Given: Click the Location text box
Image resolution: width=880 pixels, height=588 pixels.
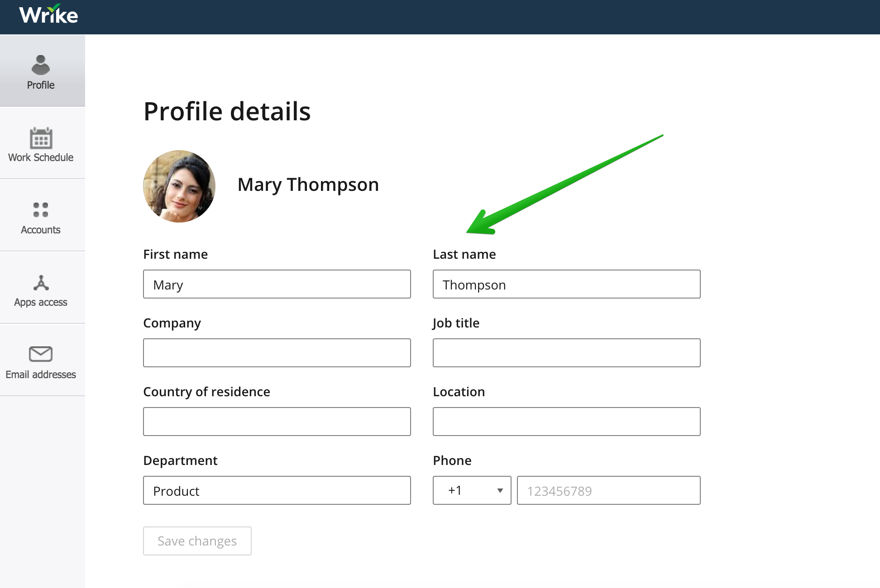Looking at the screenshot, I should click(x=566, y=422).
